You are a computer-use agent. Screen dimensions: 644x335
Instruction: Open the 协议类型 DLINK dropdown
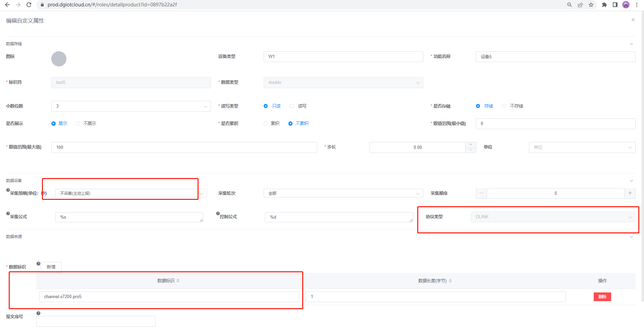[x=553, y=217]
